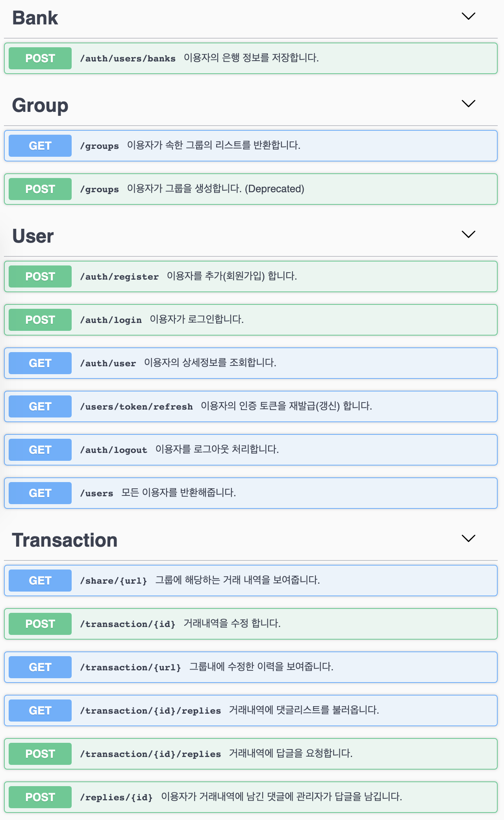Click POST badge for /transaction/{id}/replies

coord(40,754)
